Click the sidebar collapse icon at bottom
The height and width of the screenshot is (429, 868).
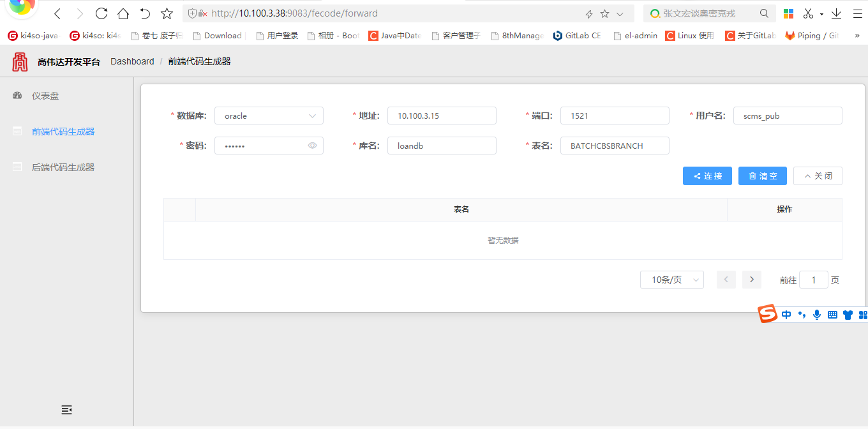coord(66,410)
